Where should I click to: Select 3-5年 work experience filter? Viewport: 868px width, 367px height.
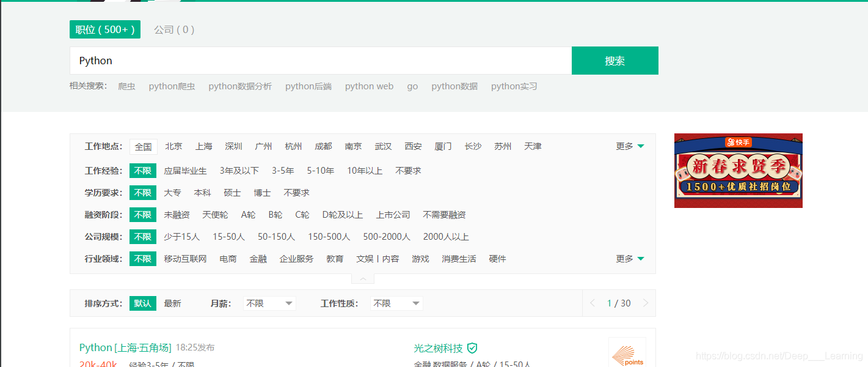(283, 171)
